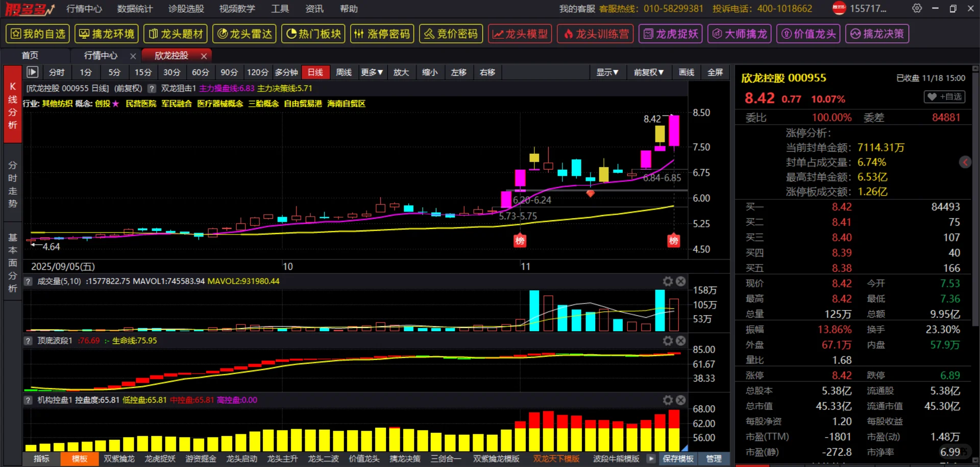Open 我的自选 watchlist
This screenshot has width=980, height=467.
tap(38, 34)
